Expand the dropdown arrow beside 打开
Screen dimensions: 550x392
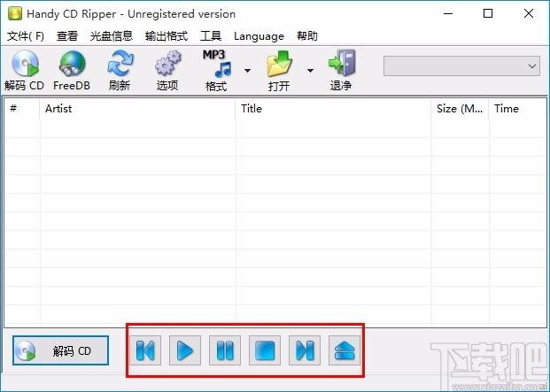(x=310, y=71)
